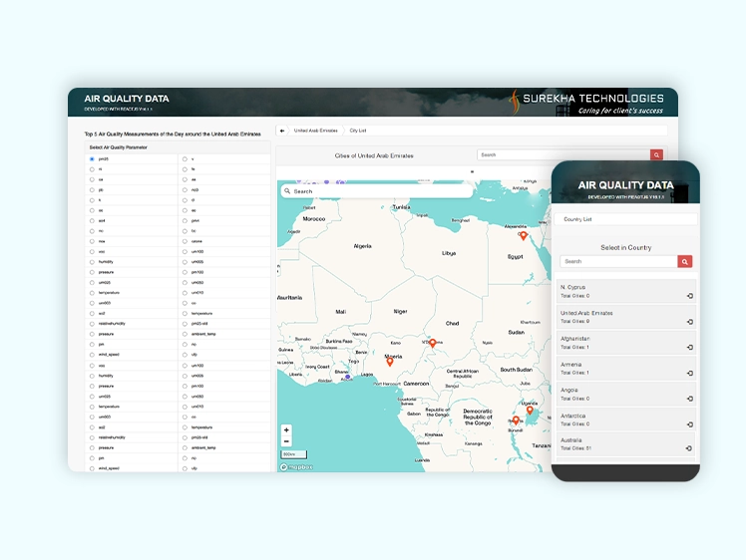Click the Mapbox logo on the map

coord(296,467)
